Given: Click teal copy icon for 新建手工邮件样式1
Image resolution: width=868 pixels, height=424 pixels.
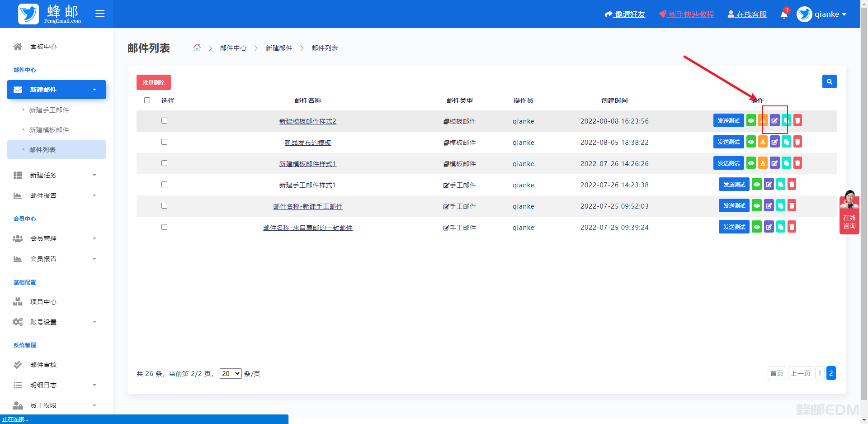Looking at the screenshot, I should 780,185.
